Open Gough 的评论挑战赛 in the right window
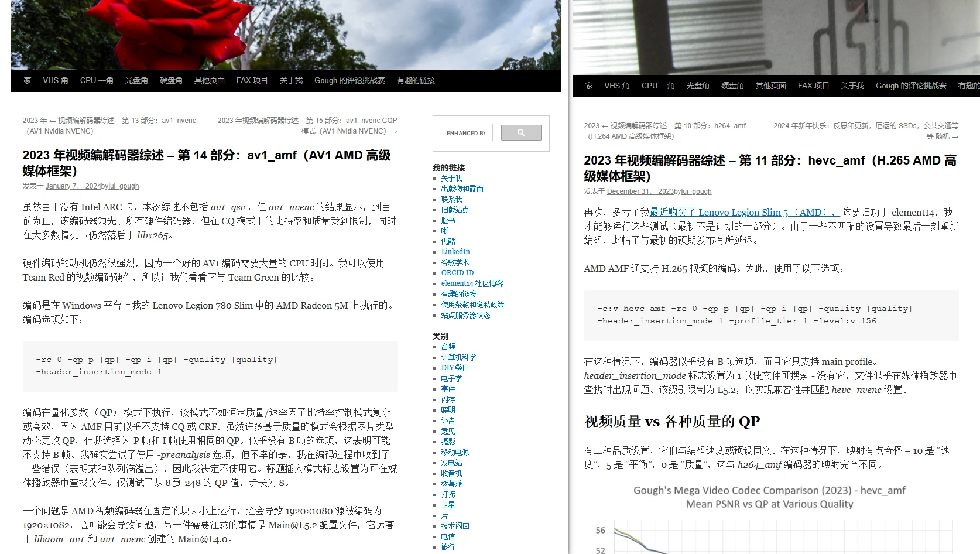 [911, 86]
